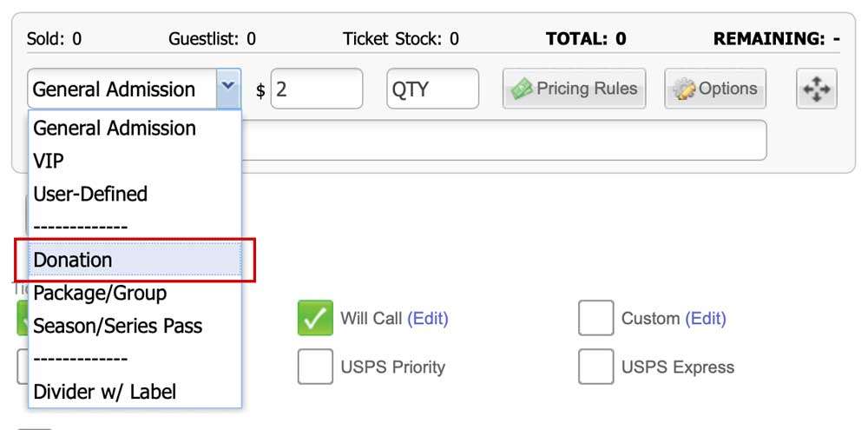Tick the USPS Express checkbox
The height and width of the screenshot is (430, 868).
(596, 367)
